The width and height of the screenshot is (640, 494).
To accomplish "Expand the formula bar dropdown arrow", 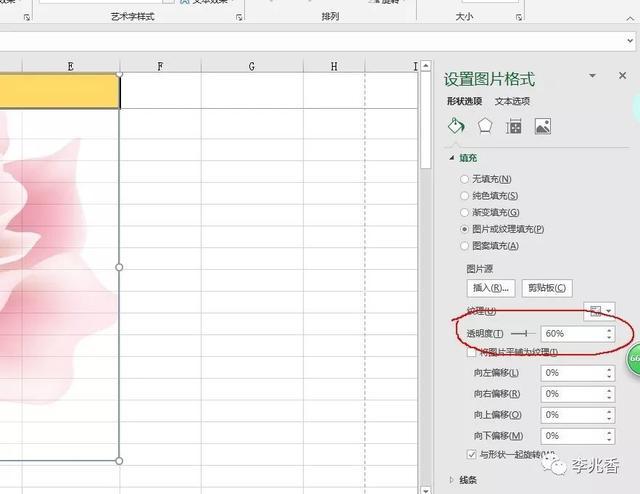I will tap(630, 40).
